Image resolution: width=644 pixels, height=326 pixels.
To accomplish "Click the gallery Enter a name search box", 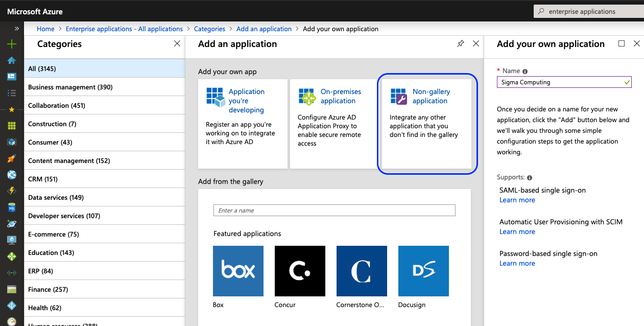I will click(334, 211).
